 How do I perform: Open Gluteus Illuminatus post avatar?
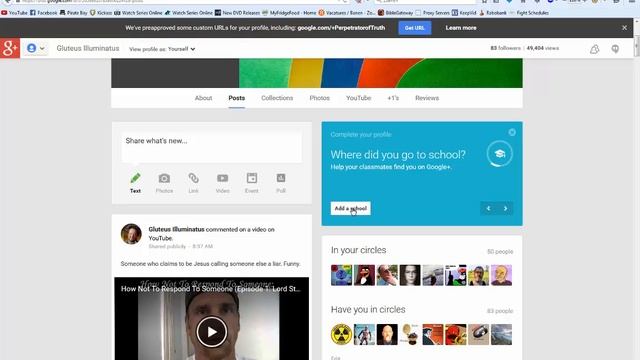click(x=131, y=234)
